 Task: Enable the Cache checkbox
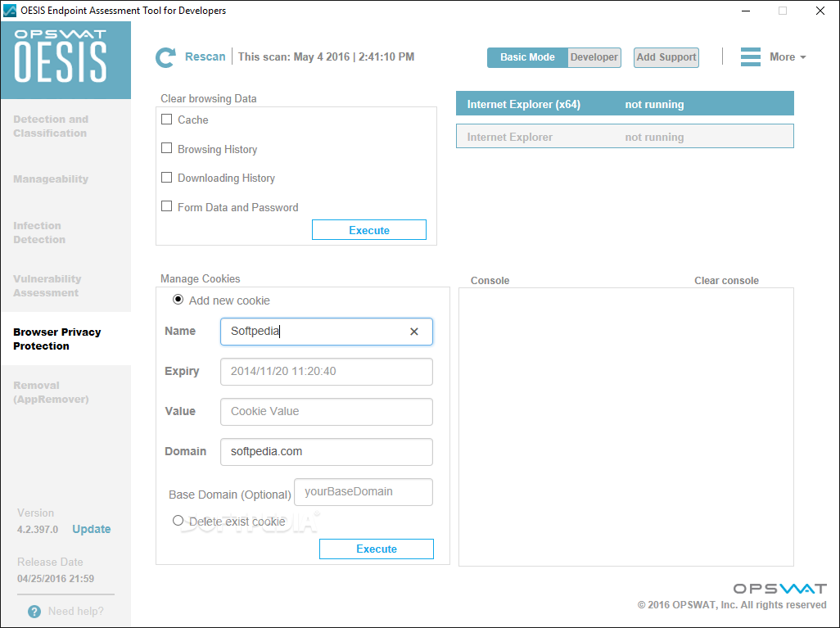[x=166, y=119]
